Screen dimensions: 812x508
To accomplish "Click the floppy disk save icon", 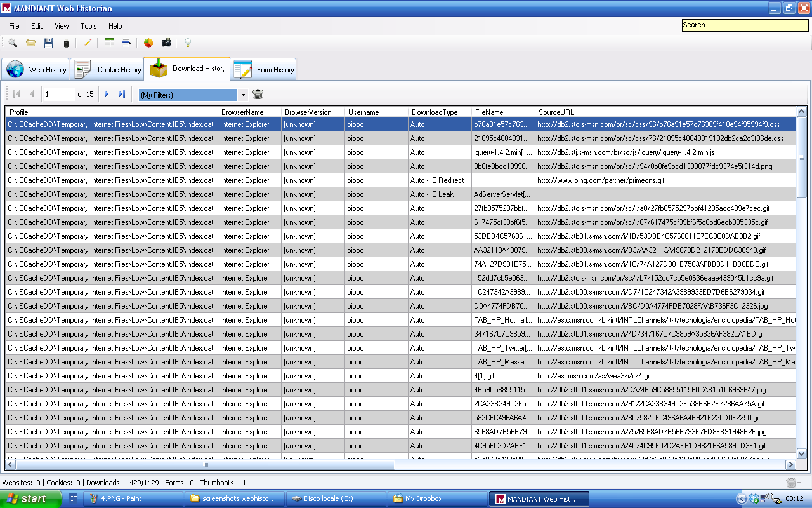I will 48,43.
